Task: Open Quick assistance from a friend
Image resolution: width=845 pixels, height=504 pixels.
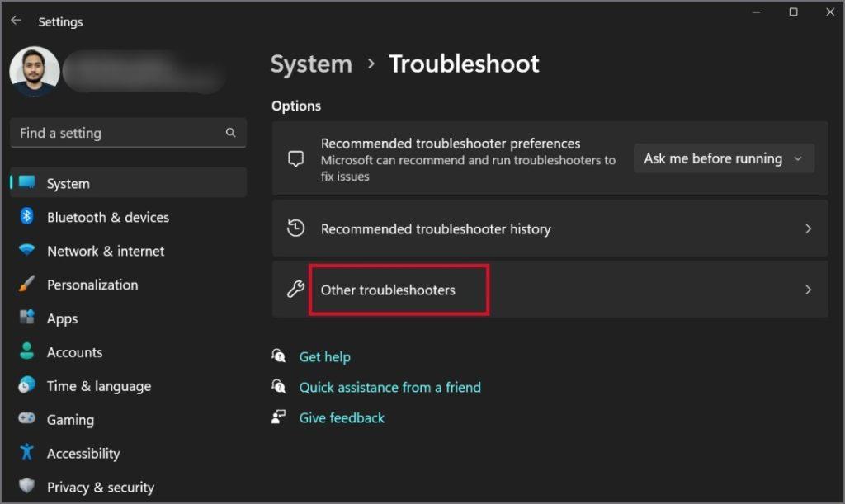Action: coord(390,388)
